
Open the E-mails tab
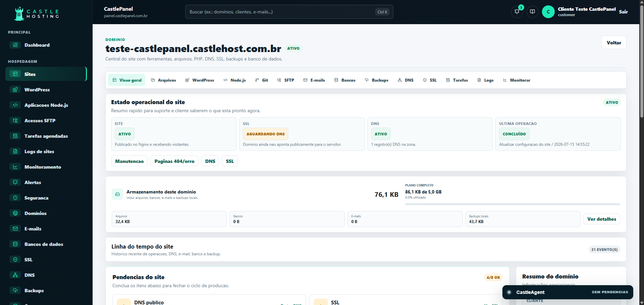pos(314,80)
